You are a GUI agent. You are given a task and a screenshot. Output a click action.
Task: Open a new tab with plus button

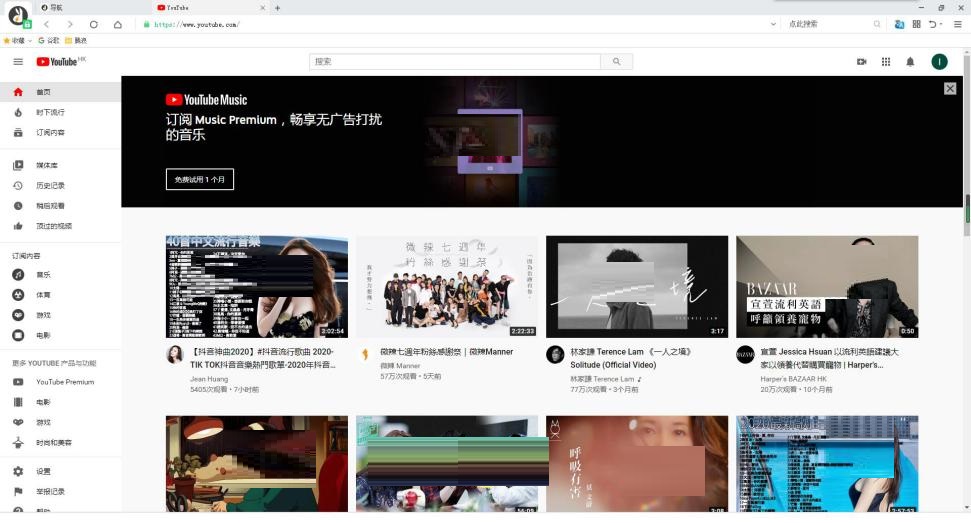coord(277,7)
